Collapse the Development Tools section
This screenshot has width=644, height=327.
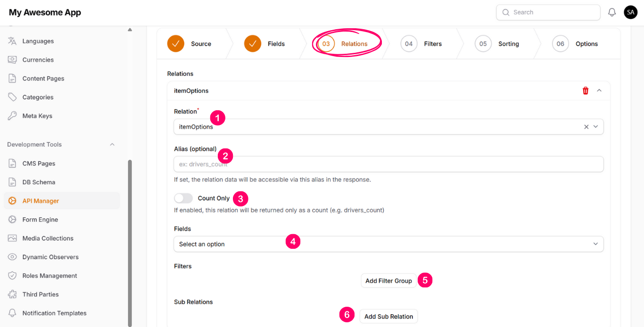click(112, 145)
